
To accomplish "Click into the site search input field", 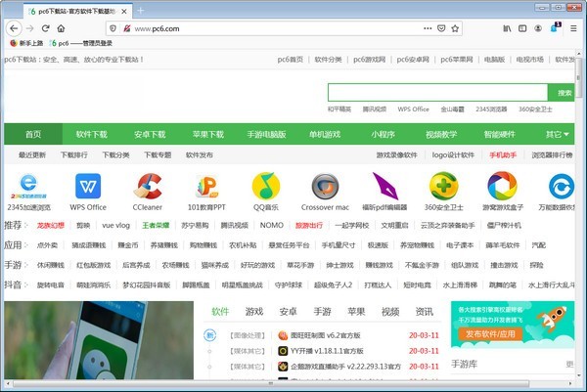I will pyautogui.click(x=440, y=92).
